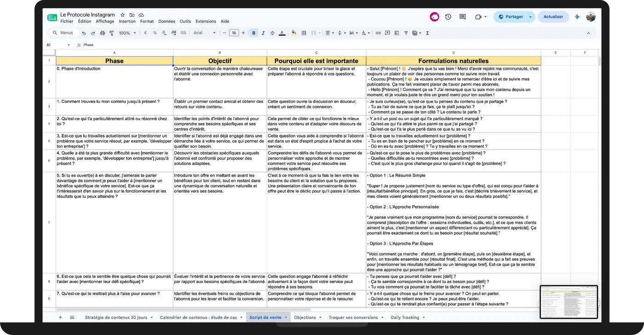Open the Google account avatar
Image resolution: width=644 pixels, height=335 pixels.
pyautogui.click(x=591, y=17)
